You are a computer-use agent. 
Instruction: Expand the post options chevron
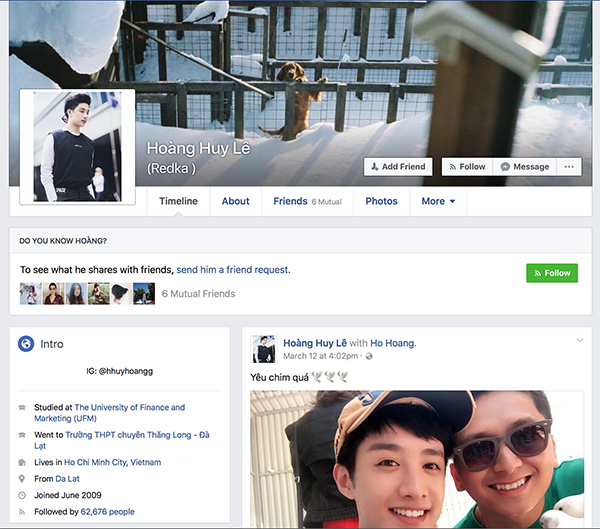pos(579,341)
